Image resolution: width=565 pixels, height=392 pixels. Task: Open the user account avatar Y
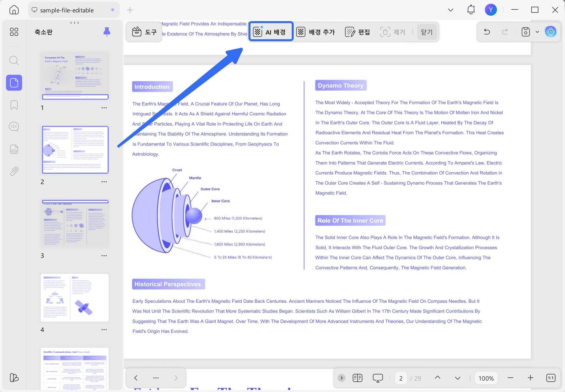pos(491,10)
